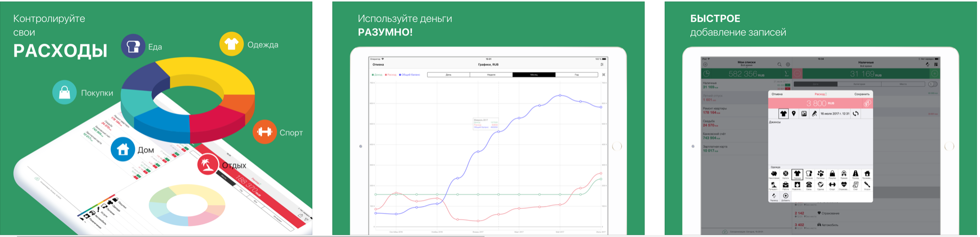Viewport: 980px width, 237px height.
Task: Select the Проезд road category icon
Action: tap(855, 174)
